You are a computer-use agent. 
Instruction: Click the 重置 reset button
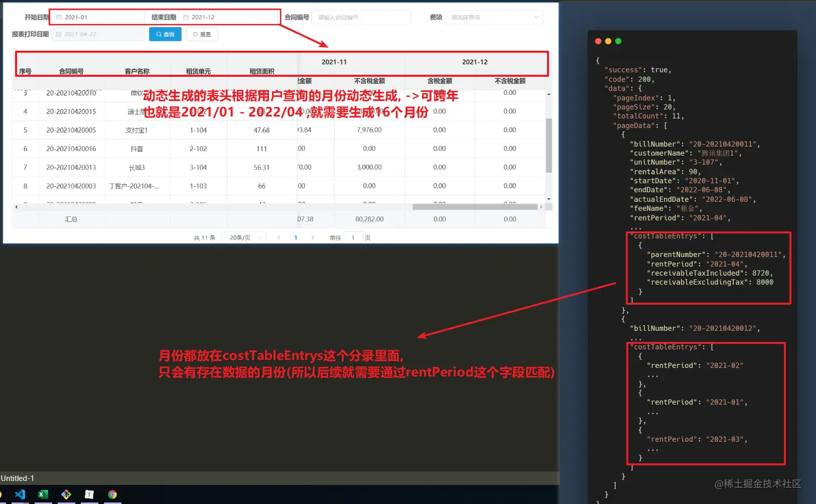(x=202, y=34)
